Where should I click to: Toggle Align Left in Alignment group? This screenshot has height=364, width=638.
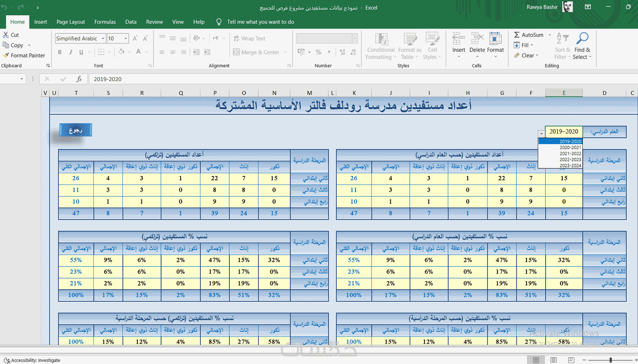162,52
